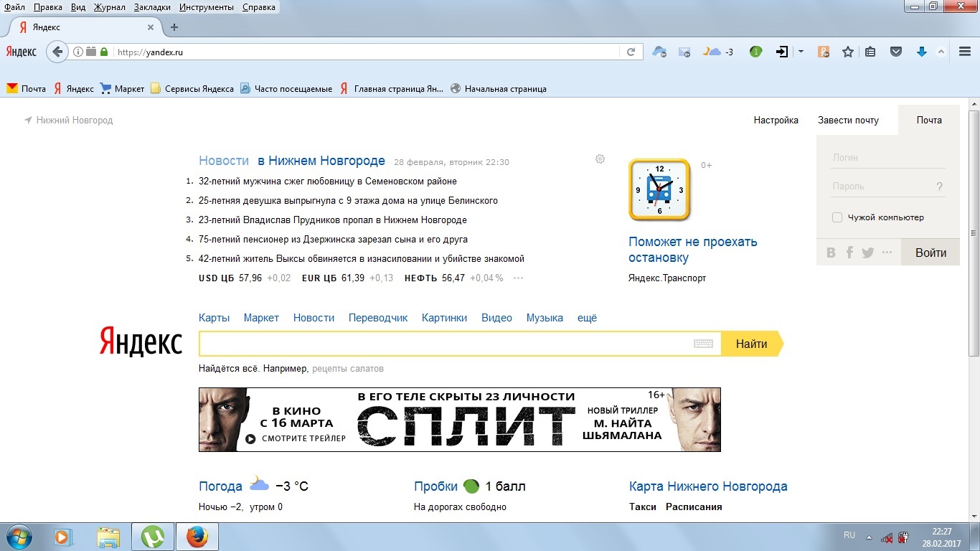The height and width of the screenshot is (551, 980).
Task: Open Windows Explorer from taskbar
Action: click(109, 537)
